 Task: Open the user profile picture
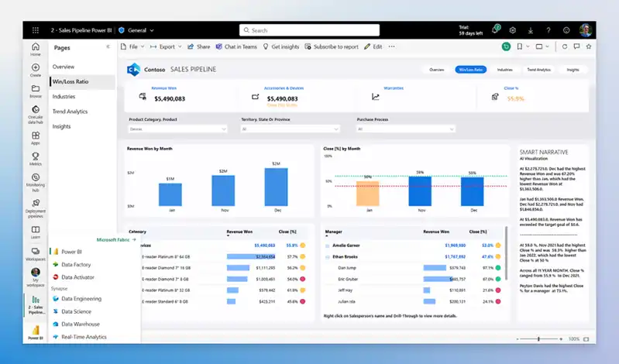point(586,30)
